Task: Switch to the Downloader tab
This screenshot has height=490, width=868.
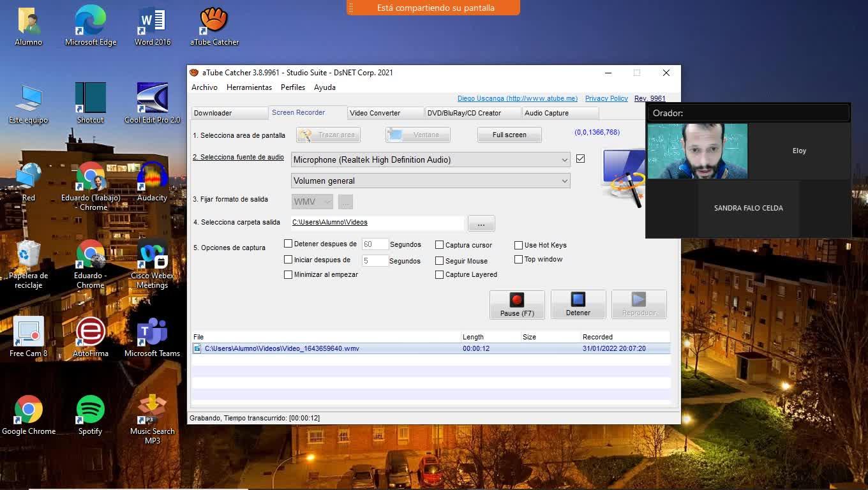Action: [x=229, y=113]
